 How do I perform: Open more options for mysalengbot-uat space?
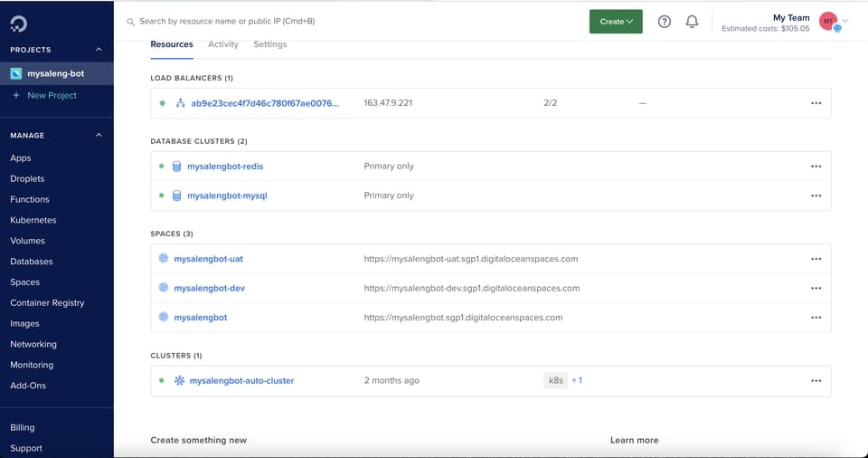(816, 259)
